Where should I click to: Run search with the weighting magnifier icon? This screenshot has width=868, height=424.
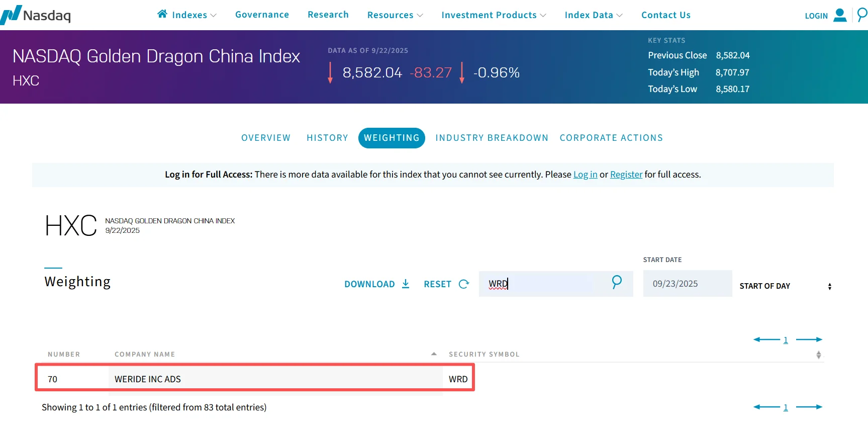coord(617,282)
